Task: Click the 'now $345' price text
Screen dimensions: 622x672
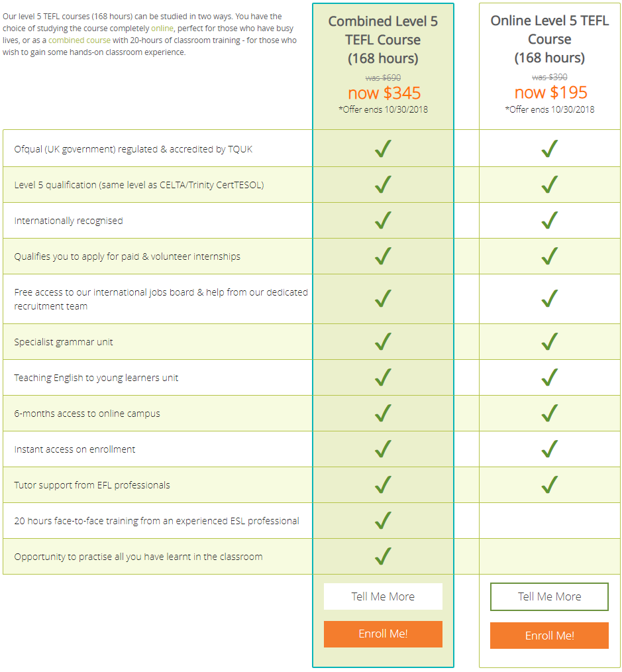Action: click(384, 93)
